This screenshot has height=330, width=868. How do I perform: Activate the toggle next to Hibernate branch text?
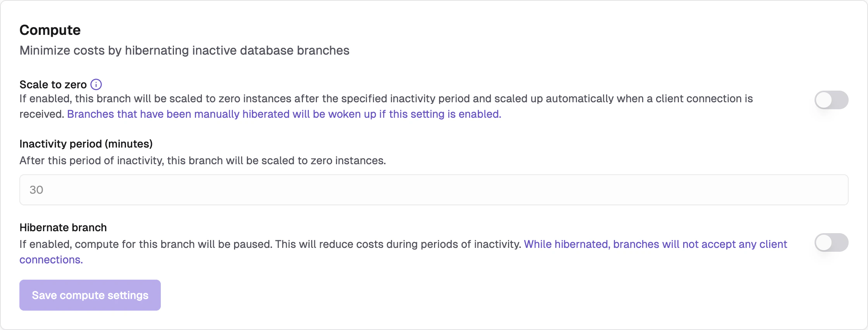[831, 243]
